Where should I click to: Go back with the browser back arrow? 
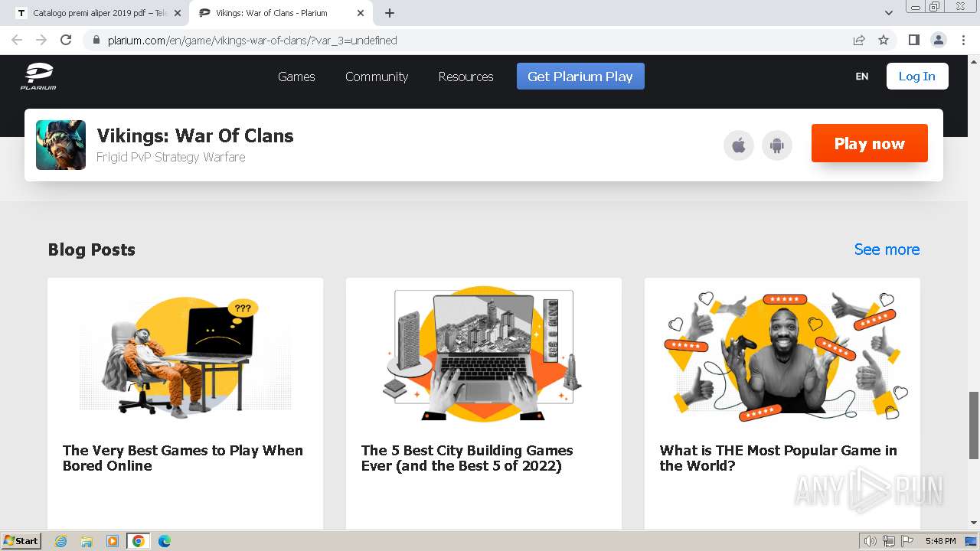[x=17, y=40]
